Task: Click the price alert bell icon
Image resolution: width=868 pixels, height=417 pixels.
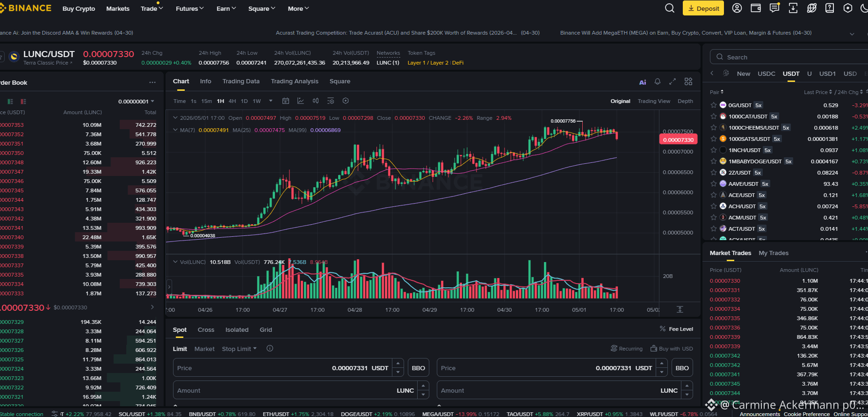Action: coord(658,81)
